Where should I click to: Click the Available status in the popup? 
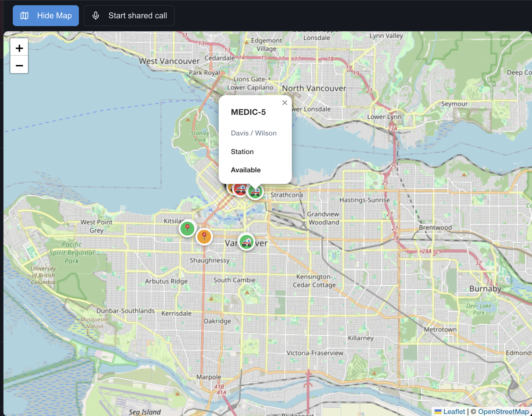coord(246,170)
